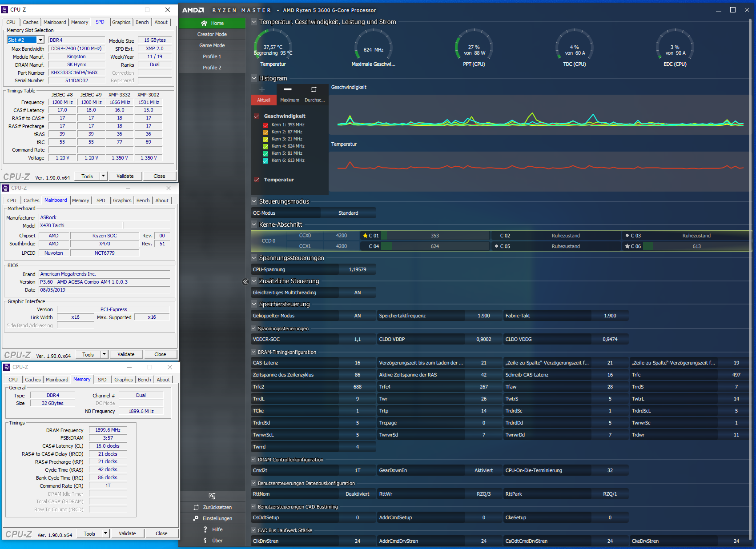Collapse the Speichersteuerung section
Viewport: 756px width, 549px height.
(x=254, y=304)
